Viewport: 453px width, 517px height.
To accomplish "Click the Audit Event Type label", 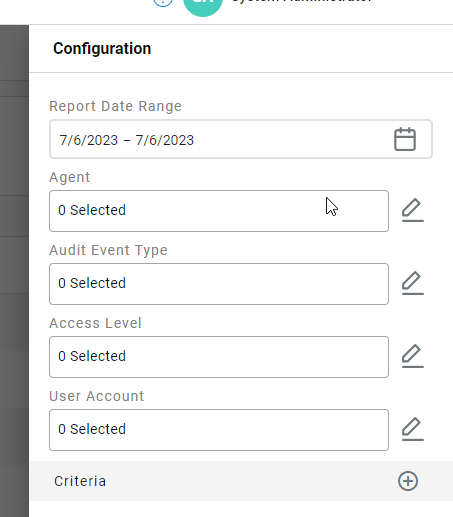I will coord(108,250).
